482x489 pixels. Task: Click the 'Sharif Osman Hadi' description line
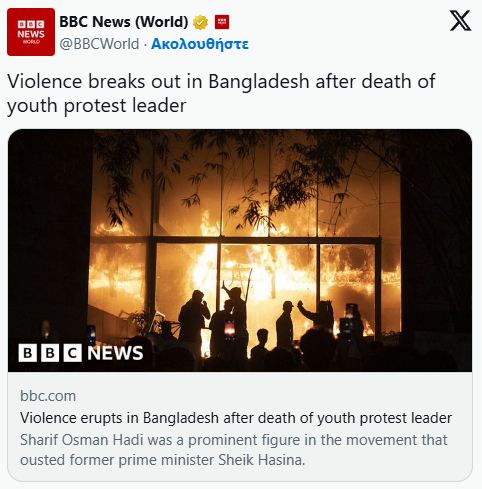(x=233, y=440)
